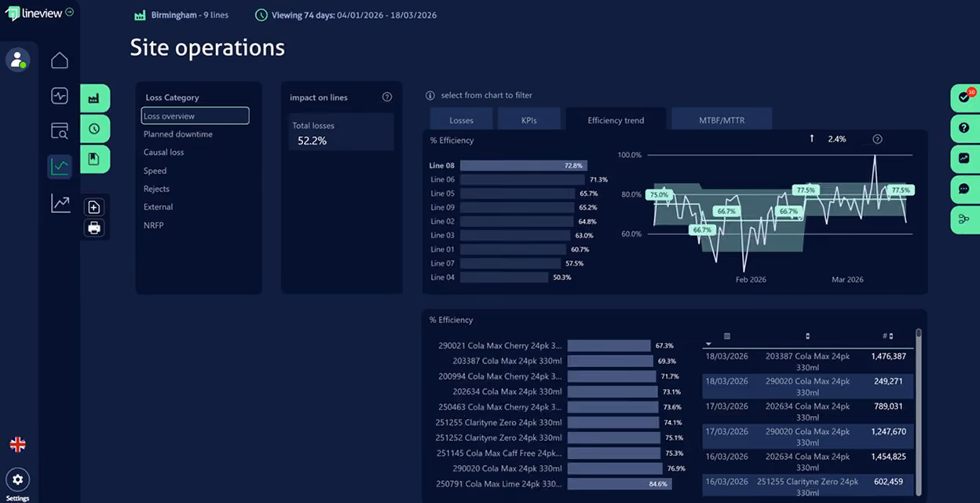Sort table by product column icon
980x503 pixels.
(807, 336)
